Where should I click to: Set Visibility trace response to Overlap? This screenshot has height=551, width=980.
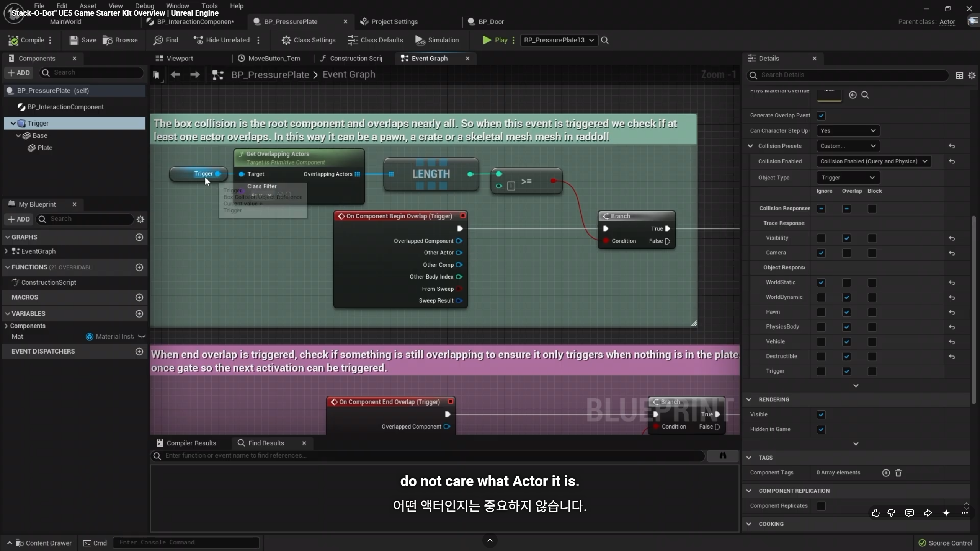click(846, 238)
